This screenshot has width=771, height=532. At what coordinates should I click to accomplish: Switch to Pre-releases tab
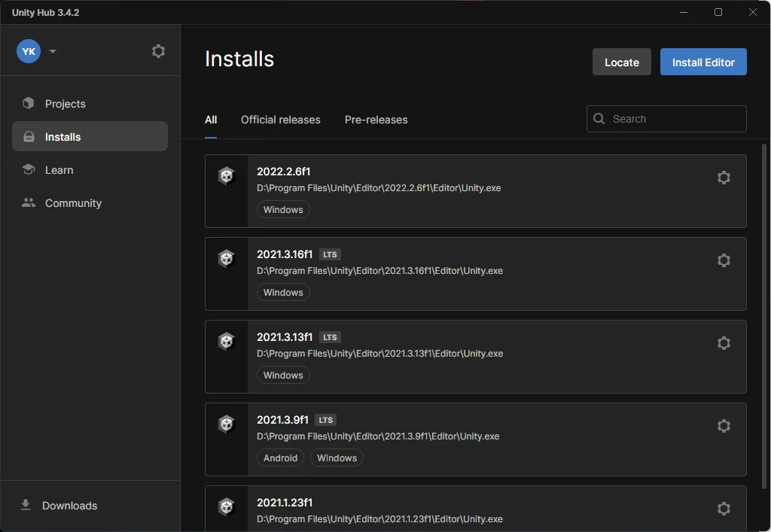pos(376,120)
